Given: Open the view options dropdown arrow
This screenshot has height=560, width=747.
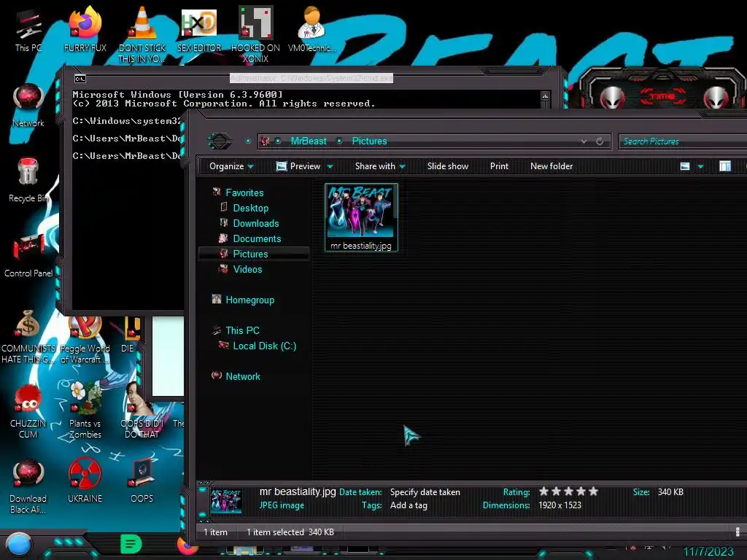Looking at the screenshot, I should 700,167.
